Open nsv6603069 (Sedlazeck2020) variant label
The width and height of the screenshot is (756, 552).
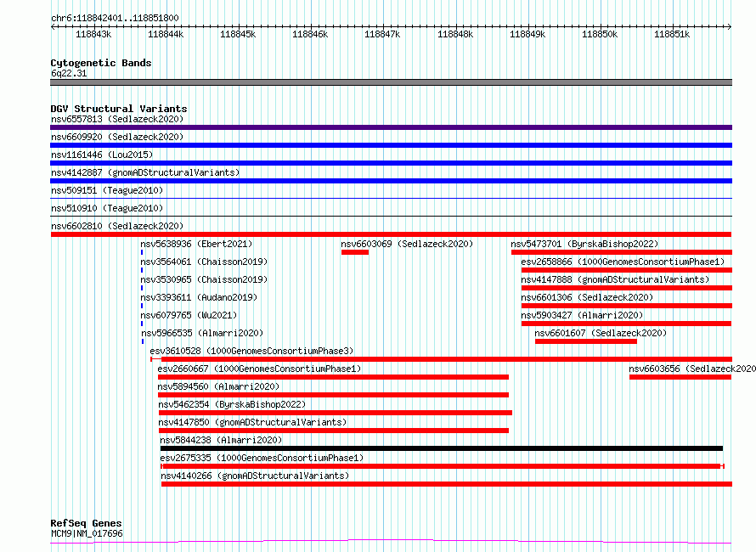(x=407, y=244)
